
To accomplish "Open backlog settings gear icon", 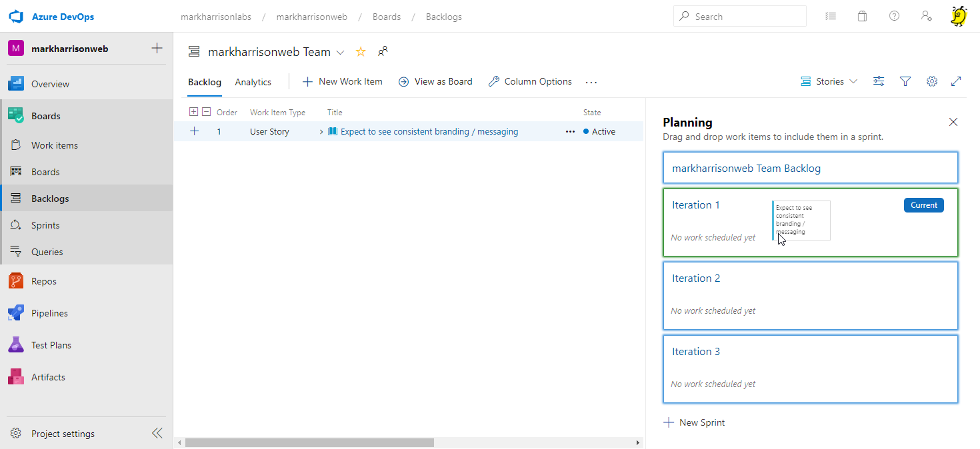I will (932, 81).
